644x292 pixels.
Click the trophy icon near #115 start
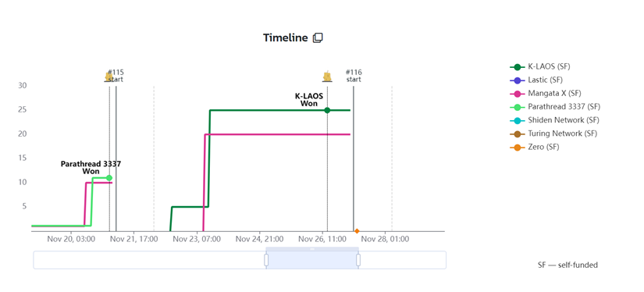tap(109, 77)
